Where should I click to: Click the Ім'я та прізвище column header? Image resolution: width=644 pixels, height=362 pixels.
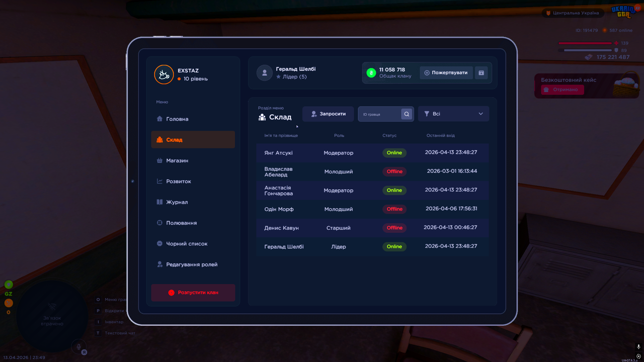pyautogui.click(x=281, y=136)
